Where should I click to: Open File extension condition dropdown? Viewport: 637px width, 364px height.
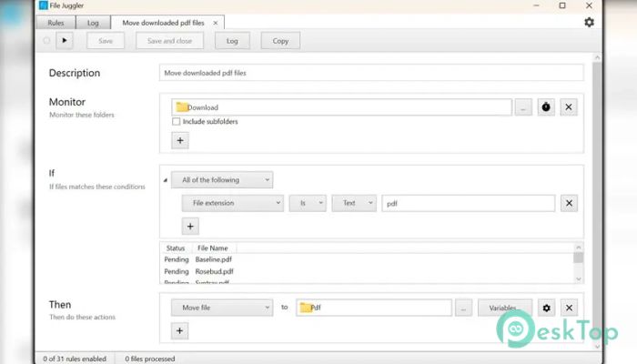click(x=232, y=203)
